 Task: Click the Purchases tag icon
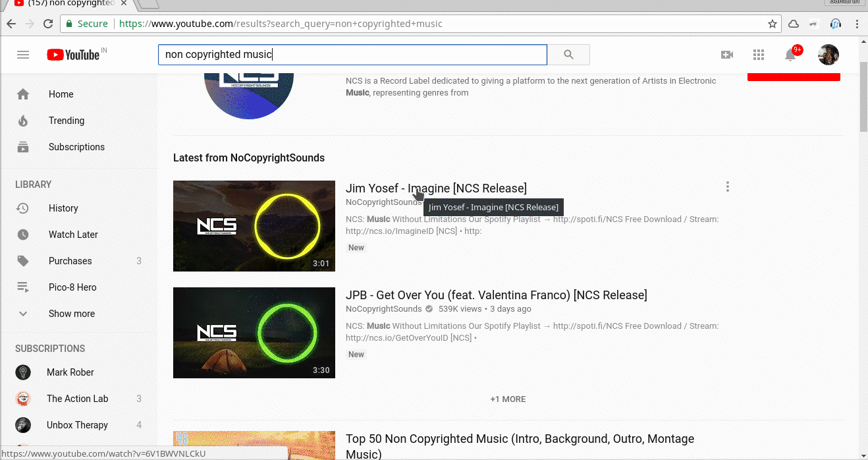click(23, 261)
